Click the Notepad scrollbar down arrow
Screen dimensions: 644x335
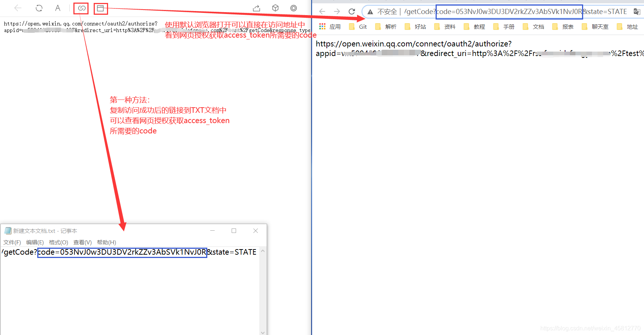coord(263,332)
